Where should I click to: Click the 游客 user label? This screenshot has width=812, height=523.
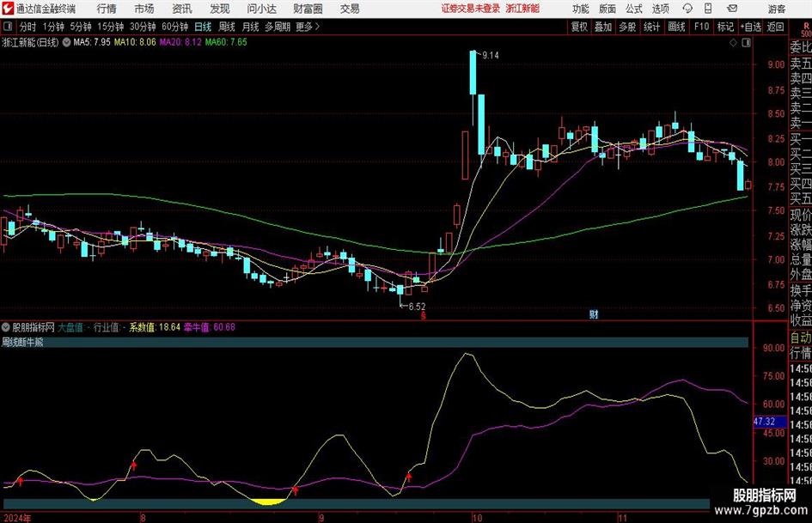click(x=776, y=9)
